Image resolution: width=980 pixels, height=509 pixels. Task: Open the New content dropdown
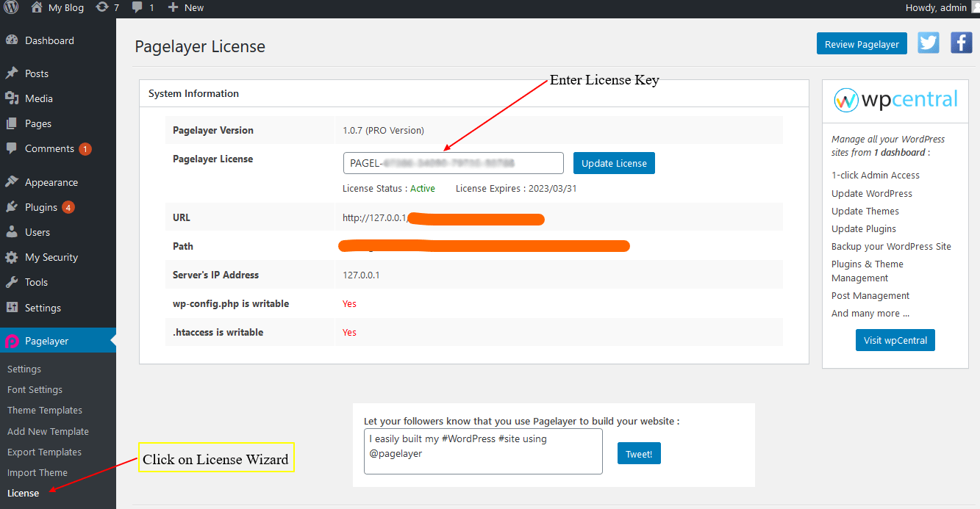(186, 7)
